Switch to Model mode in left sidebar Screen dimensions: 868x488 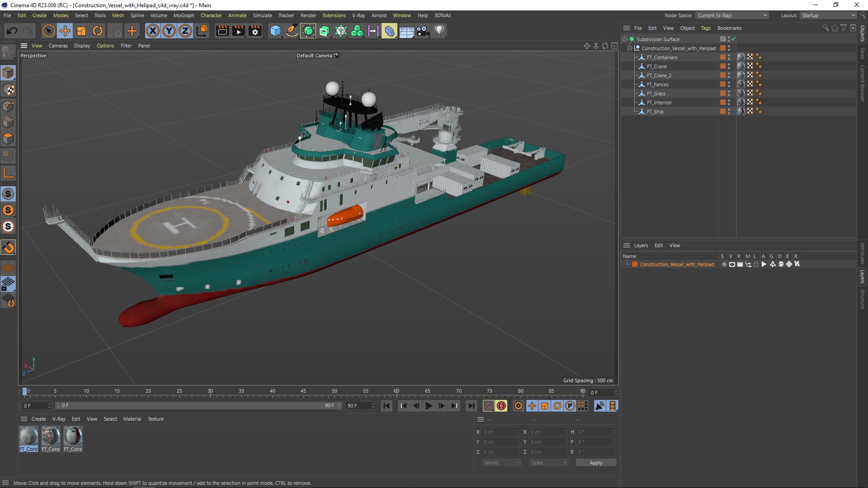[8, 73]
